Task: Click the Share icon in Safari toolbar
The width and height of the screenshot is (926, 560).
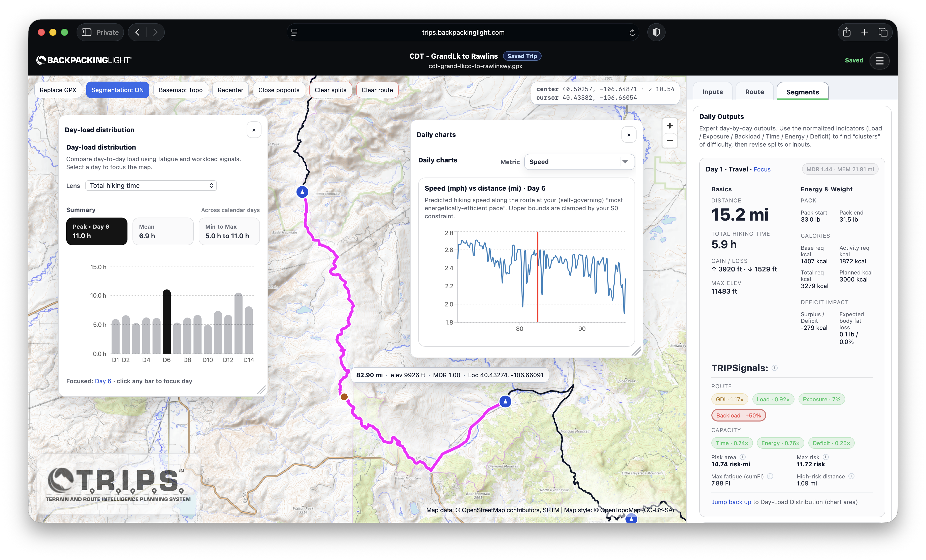Action: 847,32
